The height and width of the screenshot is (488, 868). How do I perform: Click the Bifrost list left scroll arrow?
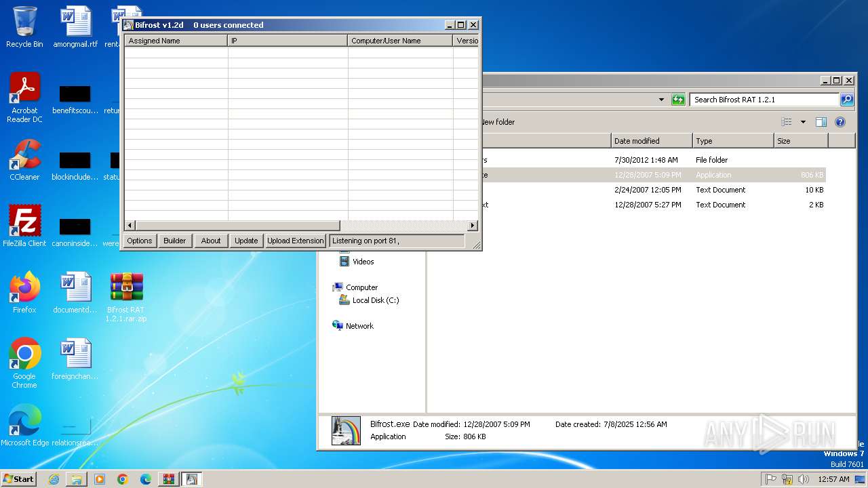130,225
